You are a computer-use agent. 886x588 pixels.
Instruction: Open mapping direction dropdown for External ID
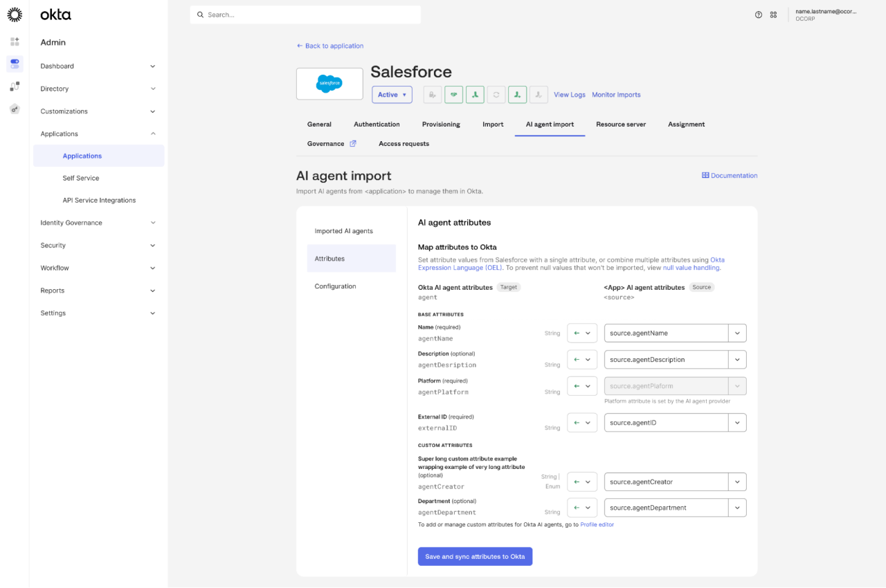click(x=582, y=423)
